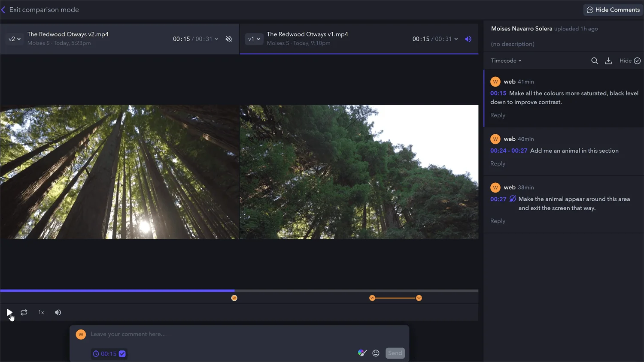Click The Redwood Otways v2.mp4 title
This screenshot has width=644, height=362.
(68, 34)
